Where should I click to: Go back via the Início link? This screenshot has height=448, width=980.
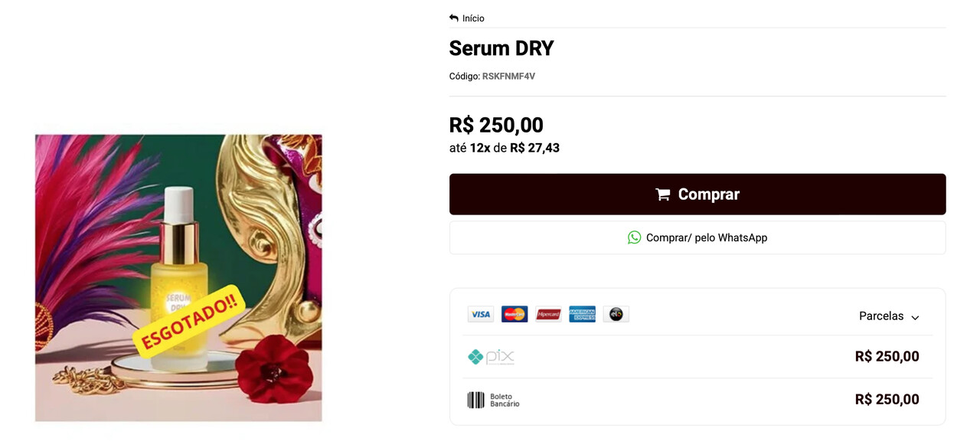point(473,18)
